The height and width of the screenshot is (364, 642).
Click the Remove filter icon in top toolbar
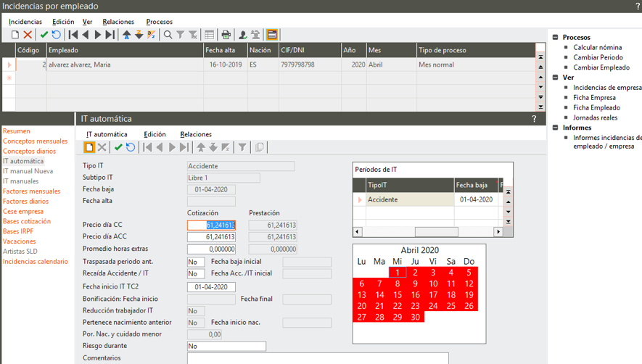click(193, 35)
